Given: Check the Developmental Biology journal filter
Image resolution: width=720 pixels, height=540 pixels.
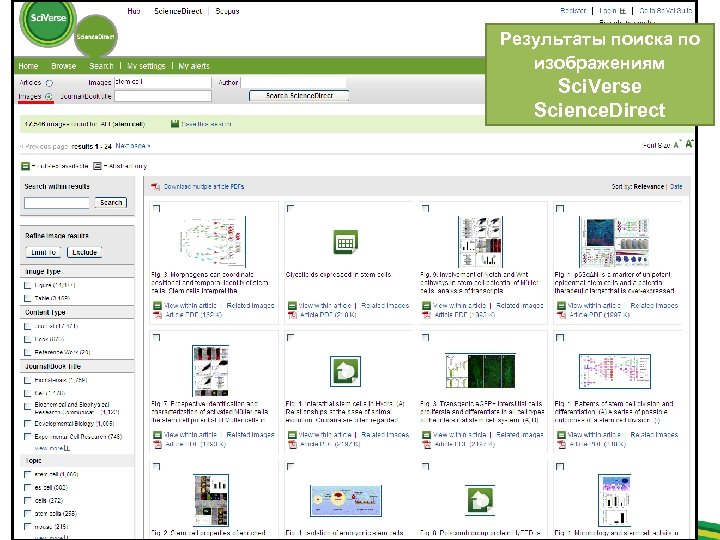Looking at the screenshot, I should 27,423.
